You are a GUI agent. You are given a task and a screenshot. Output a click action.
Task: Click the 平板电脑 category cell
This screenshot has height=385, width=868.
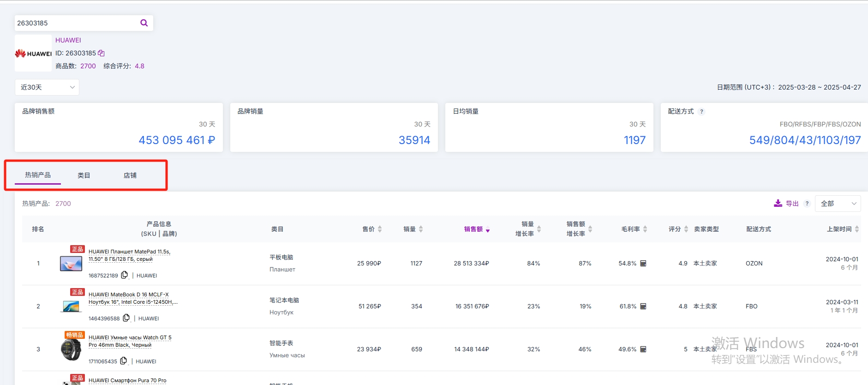pos(281,257)
